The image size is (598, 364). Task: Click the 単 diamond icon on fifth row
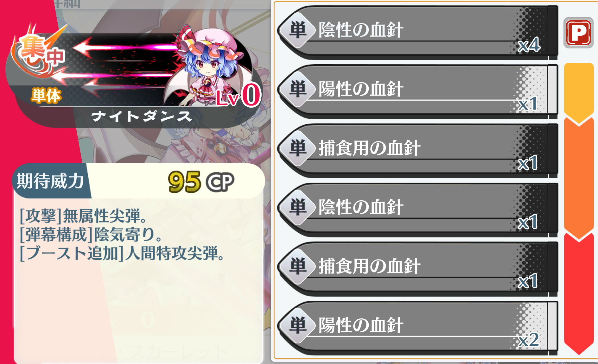(298, 267)
